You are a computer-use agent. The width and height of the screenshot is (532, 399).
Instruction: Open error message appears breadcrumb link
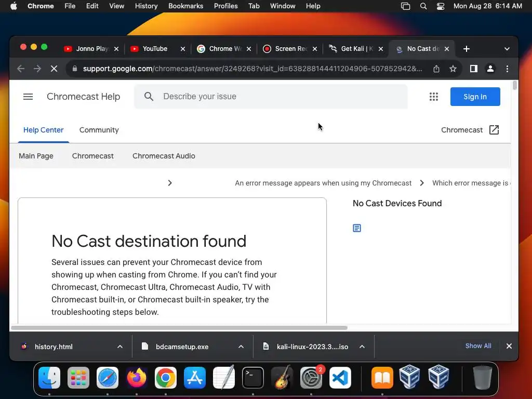click(323, 183)
